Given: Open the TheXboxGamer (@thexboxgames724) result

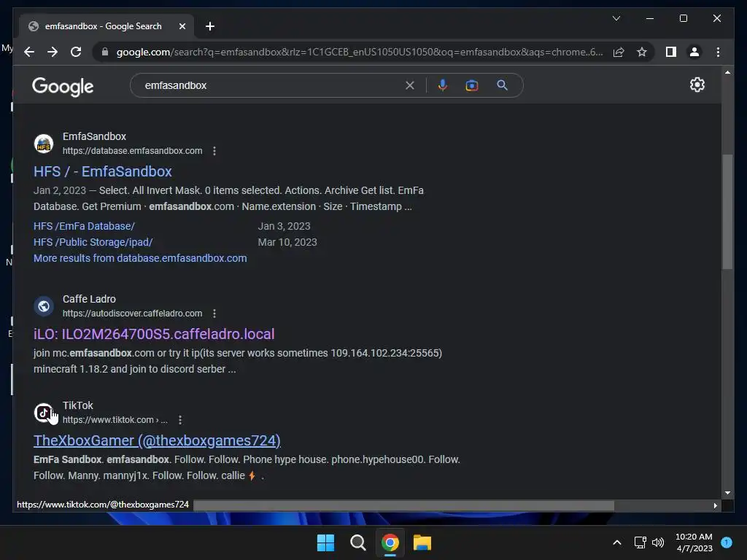Looking at the screenshot, I should pyautogui.click(x=157, y=440).
